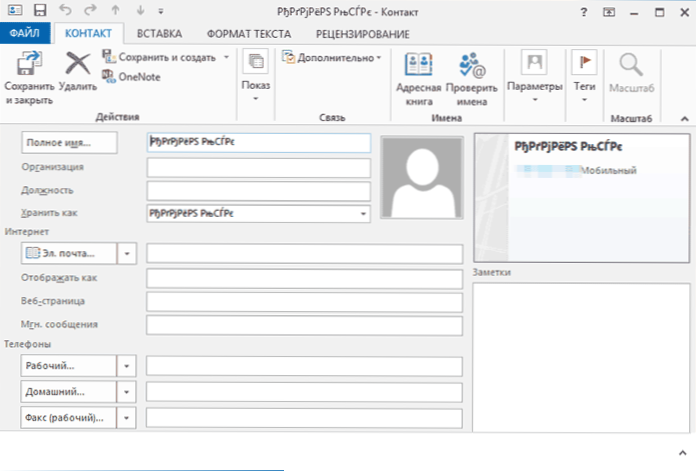Click Отображать как input field
696x471 pixels.
point(304,279)
